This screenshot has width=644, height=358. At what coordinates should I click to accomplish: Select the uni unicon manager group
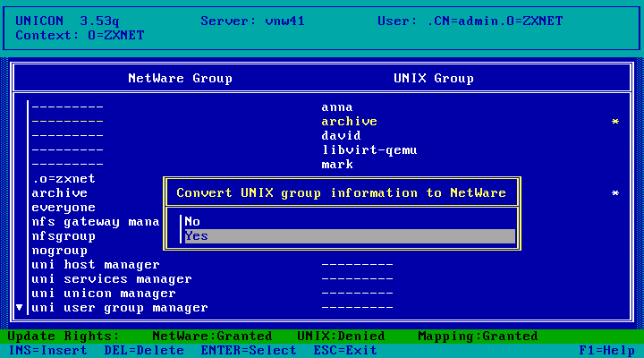(x=104, y=294)
